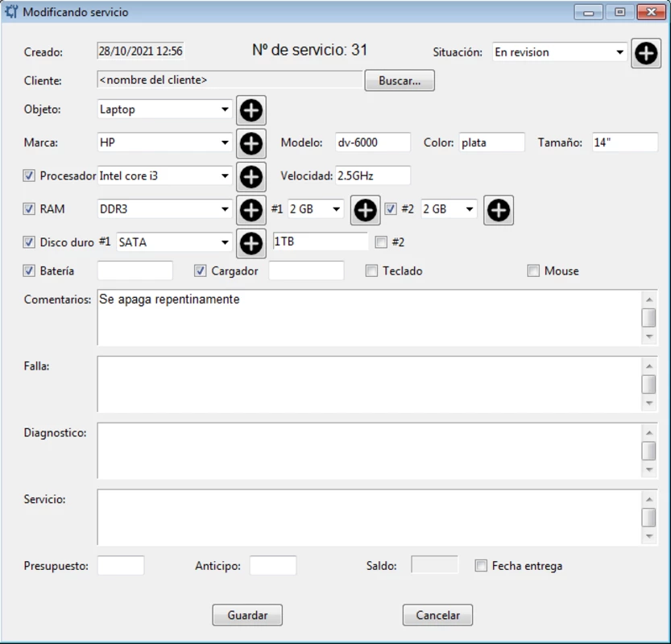Viewport: 671px width, 644px height.
Task: Open the Objeto dropdown showing Laptop
Action: click(165, 109)
